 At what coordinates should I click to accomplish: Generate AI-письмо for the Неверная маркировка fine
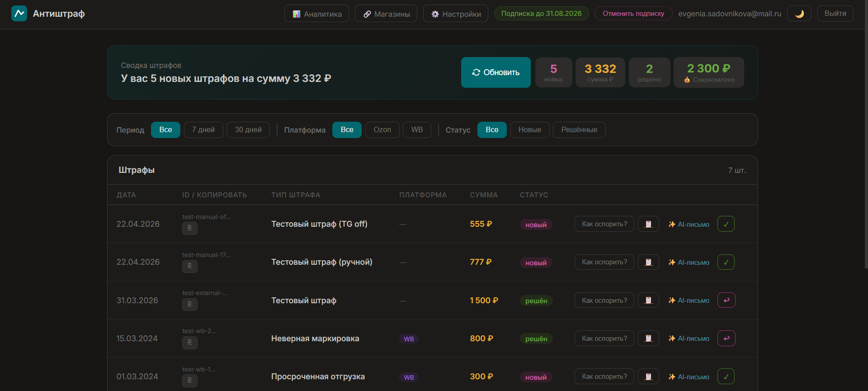pos(689,339)
